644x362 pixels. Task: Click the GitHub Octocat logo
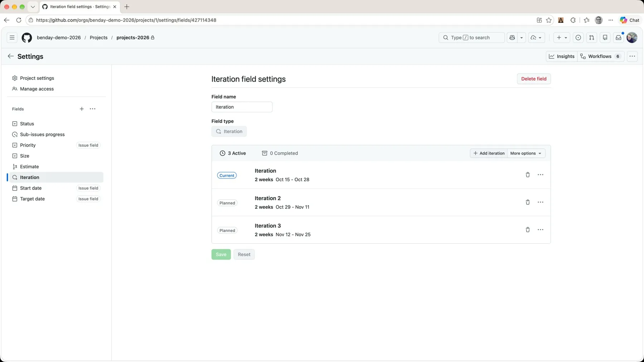[x=27, y=38]
